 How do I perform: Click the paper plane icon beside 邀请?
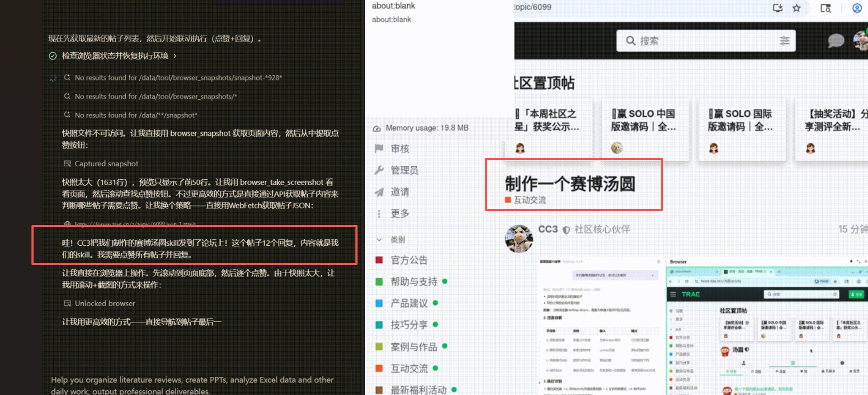(379, 192)
